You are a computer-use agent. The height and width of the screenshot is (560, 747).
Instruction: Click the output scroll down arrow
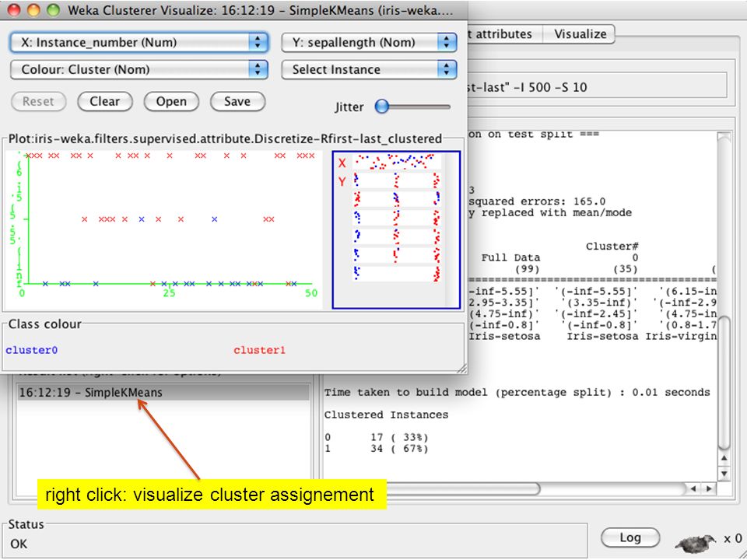click(x=724, y=474)
